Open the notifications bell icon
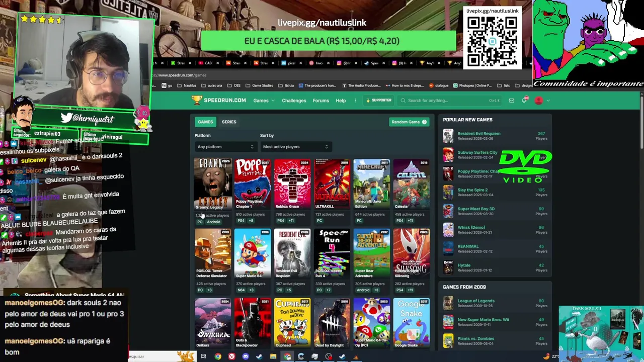 click(x=524, y=100)
